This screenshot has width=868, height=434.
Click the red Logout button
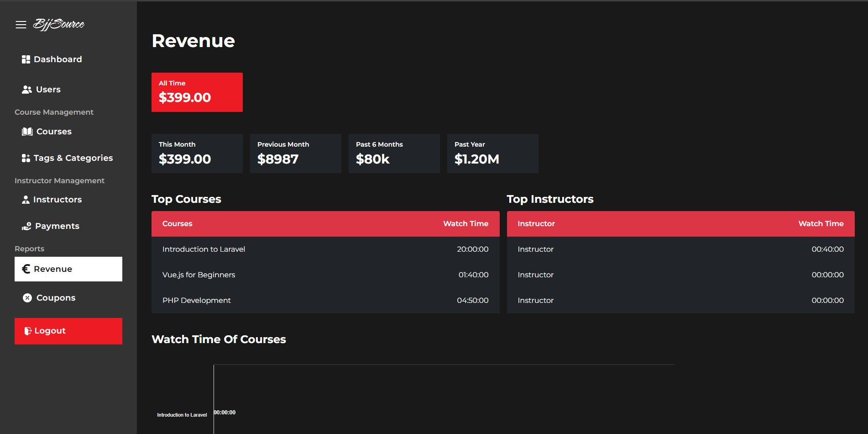pyautogui.click(x=68, y=331)
